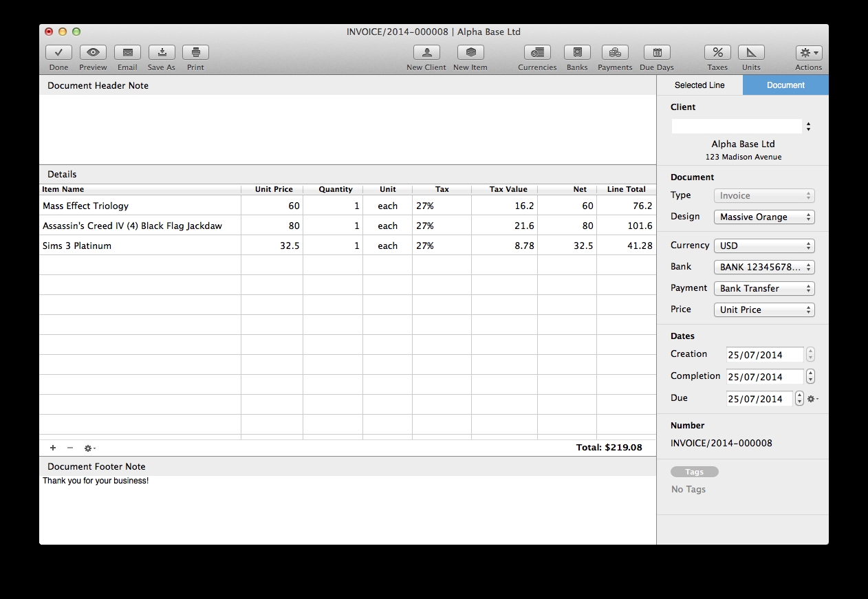868x599 pixels.
Task: Click the Total $219.08 label
Action: click(x=609, y=448)
